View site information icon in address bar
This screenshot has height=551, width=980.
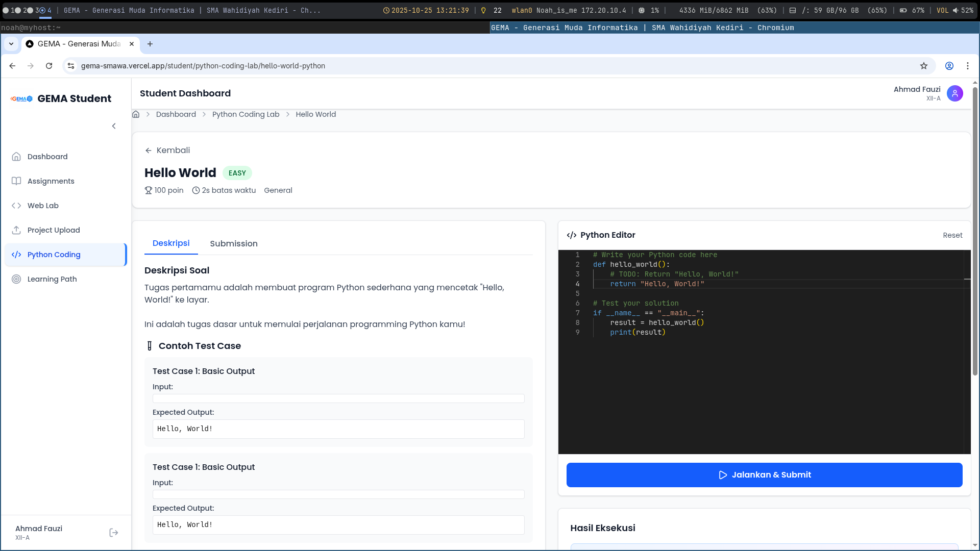point(71,66)
